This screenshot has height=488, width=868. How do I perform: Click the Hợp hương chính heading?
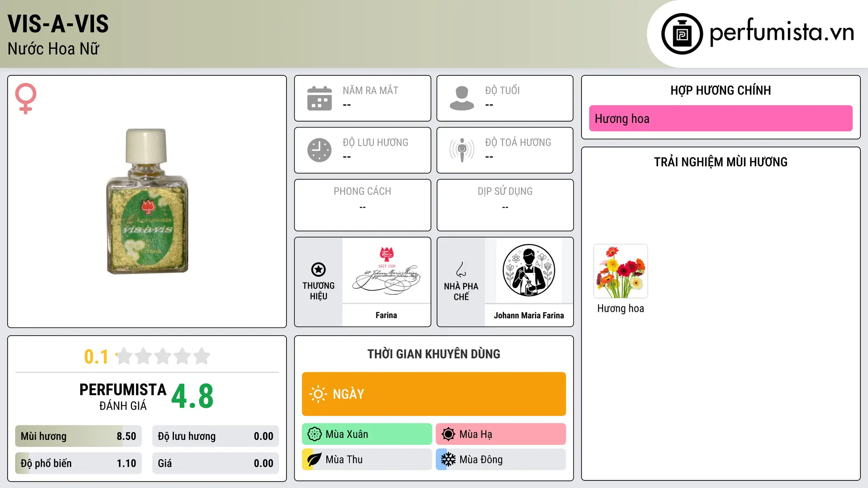(721, 90)
